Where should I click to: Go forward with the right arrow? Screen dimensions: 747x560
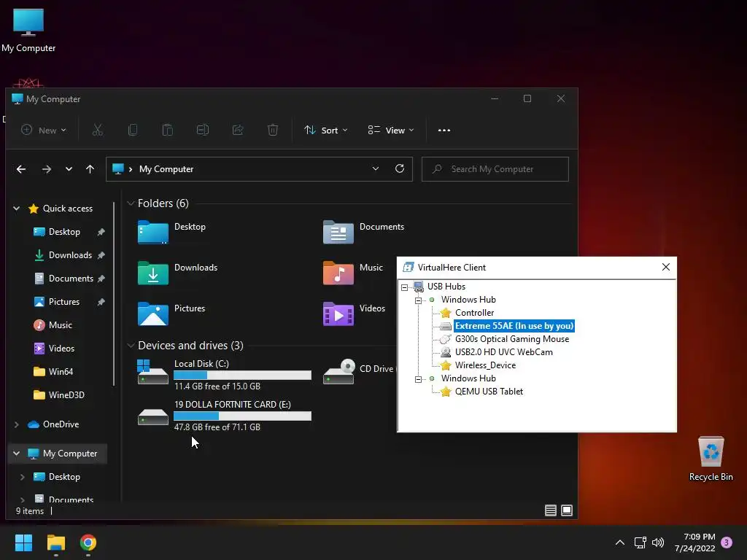46,169
